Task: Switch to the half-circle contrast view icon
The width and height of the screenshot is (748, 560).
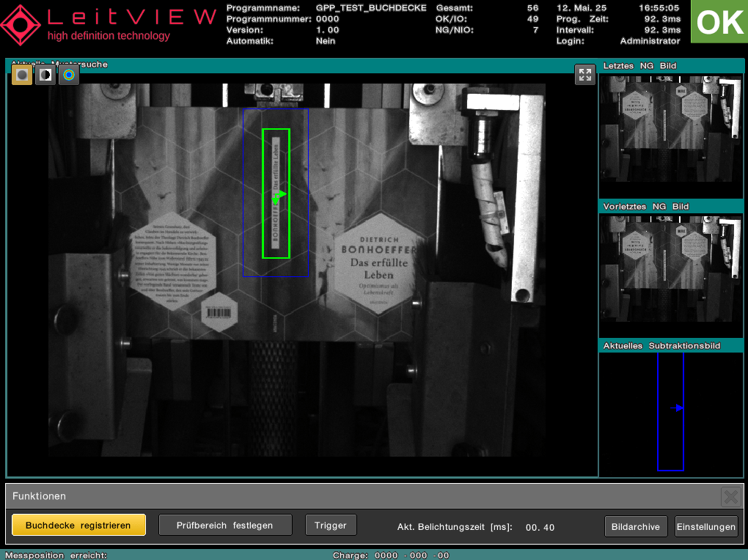Action: click(45, 75)
